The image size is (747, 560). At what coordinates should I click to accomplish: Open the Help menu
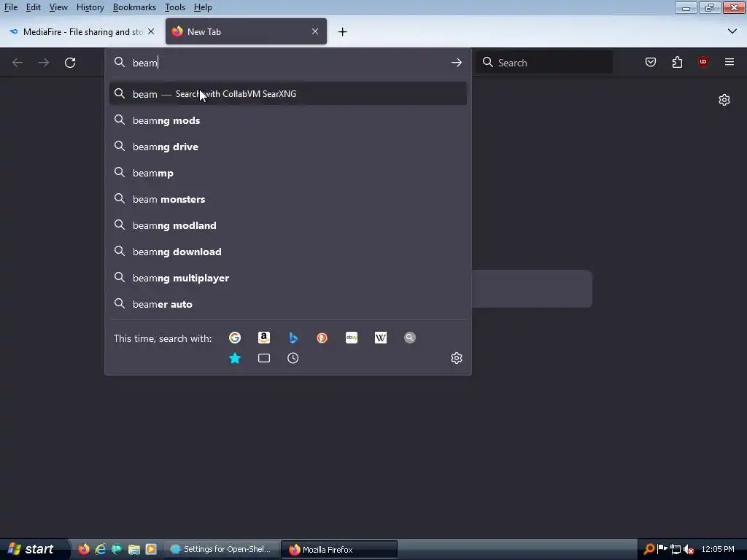pos(203,7)
